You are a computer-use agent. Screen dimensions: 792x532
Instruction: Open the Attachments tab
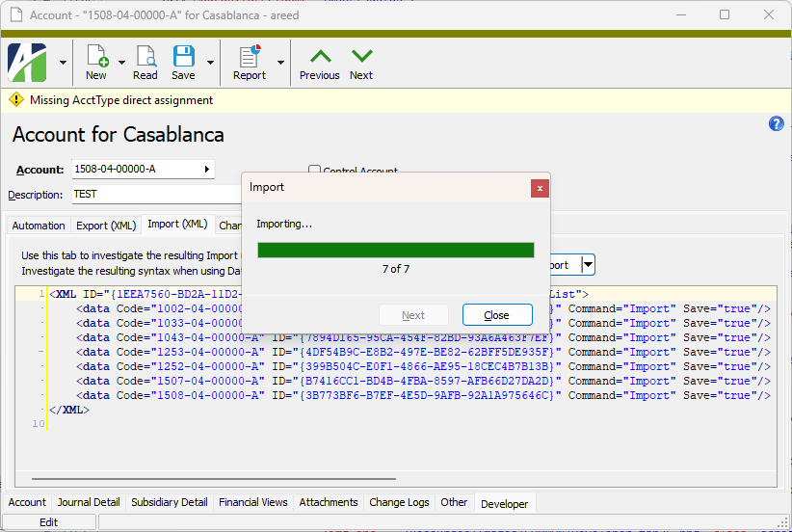(x=329, y=502)
